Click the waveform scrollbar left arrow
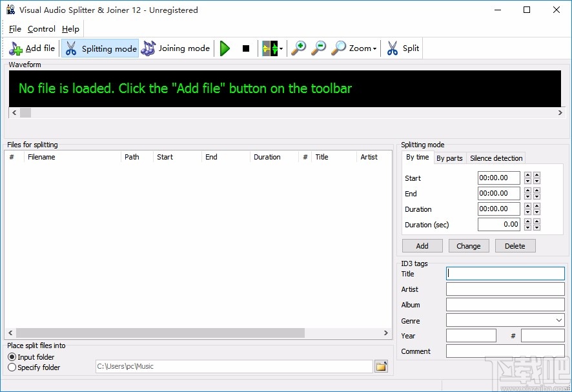Image resolution: width=572 pixels, height=392 pixels. point(14,113)
